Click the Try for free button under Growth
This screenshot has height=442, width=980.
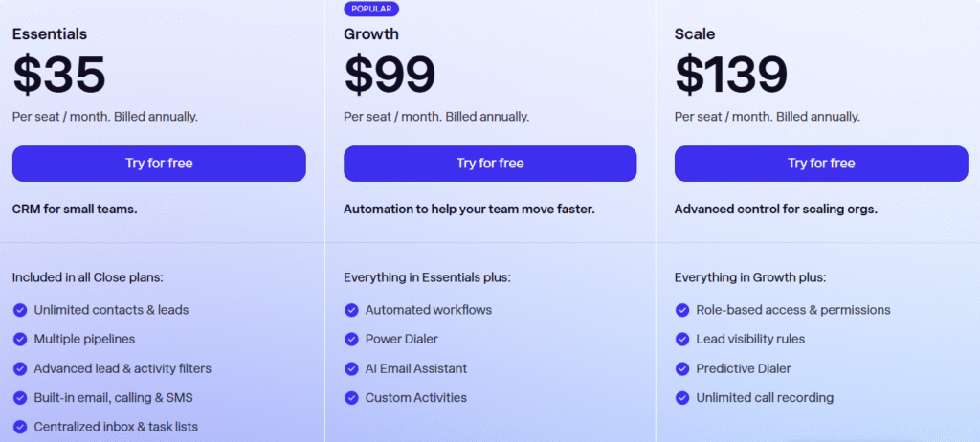click(x=490, y=164)
